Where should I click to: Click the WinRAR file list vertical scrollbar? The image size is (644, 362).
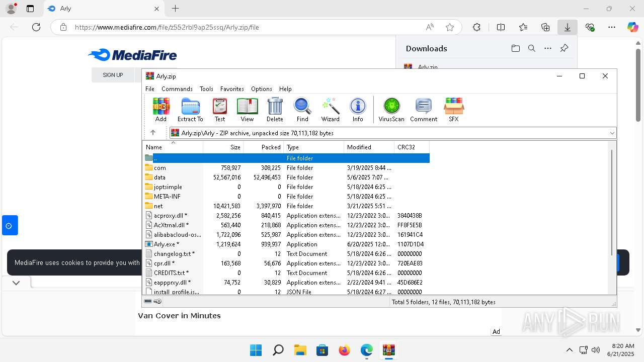click(x=612, y=202)
